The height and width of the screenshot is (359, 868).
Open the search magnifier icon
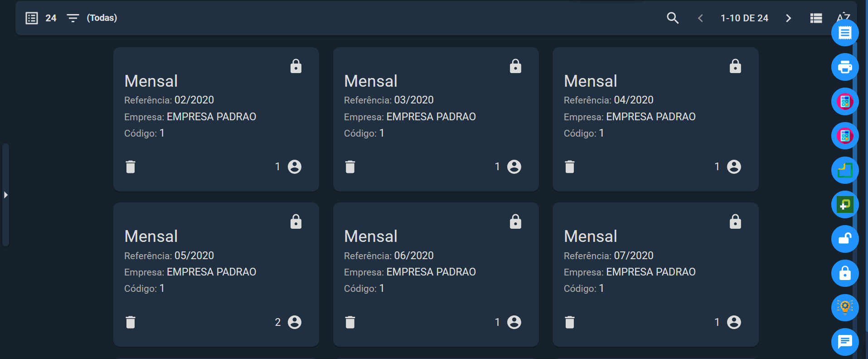(673, 18)
